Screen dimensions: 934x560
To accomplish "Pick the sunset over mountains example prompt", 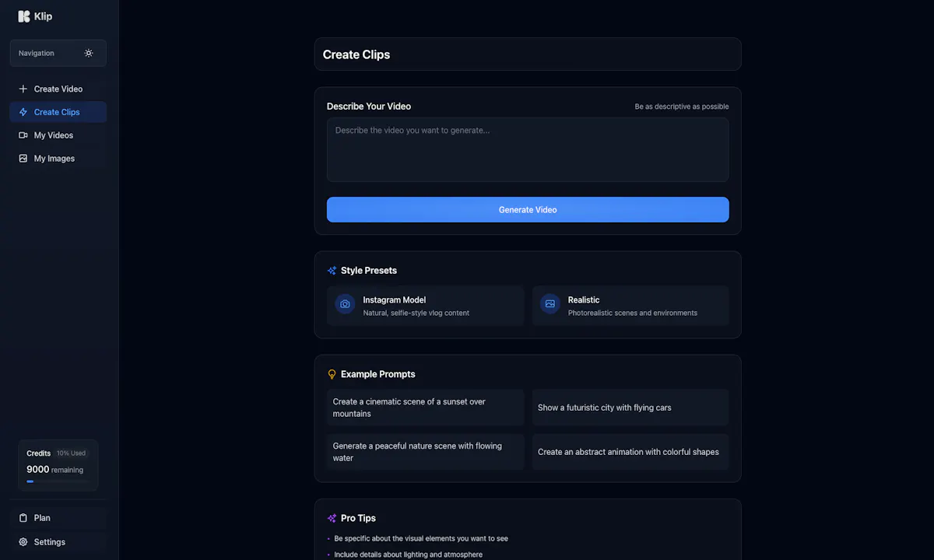I will click(x=426, y=408).
